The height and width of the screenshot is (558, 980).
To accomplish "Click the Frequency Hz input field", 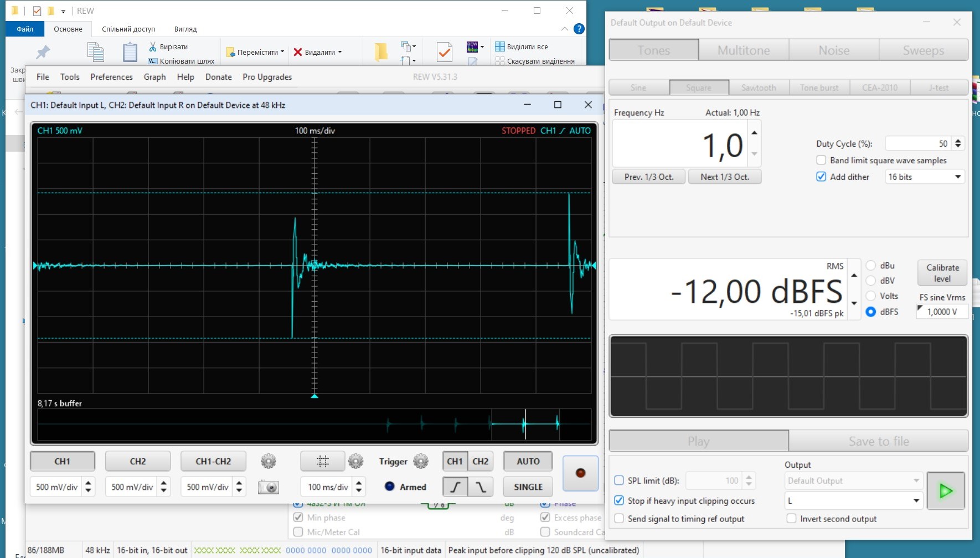I will pyautogui.click(x=680, y=144).
